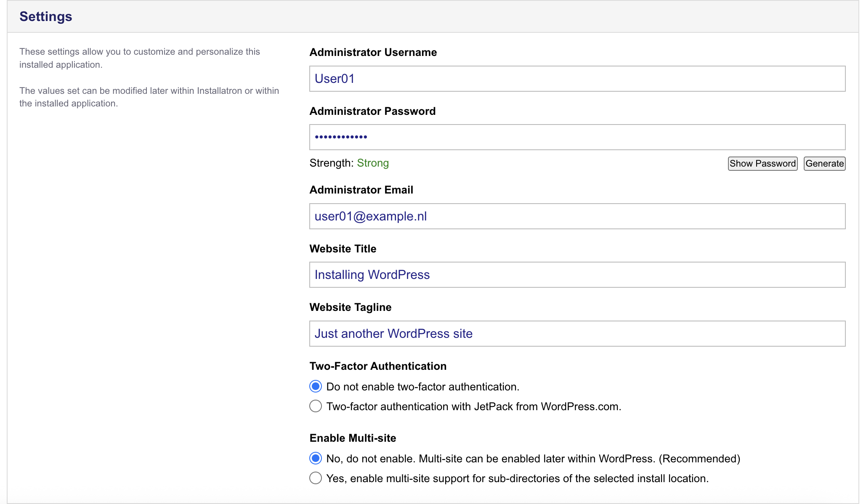866x504 pixels.
Task: Click the Show Password button
Action: coord(762,164)
